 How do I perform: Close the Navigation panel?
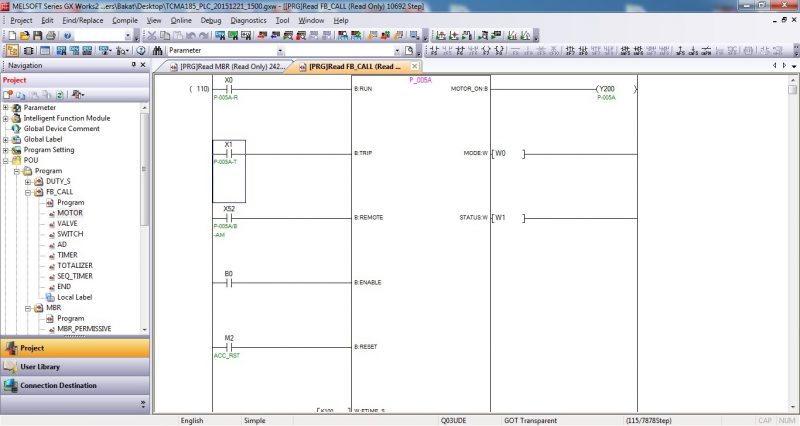click(x=143, y=65)
